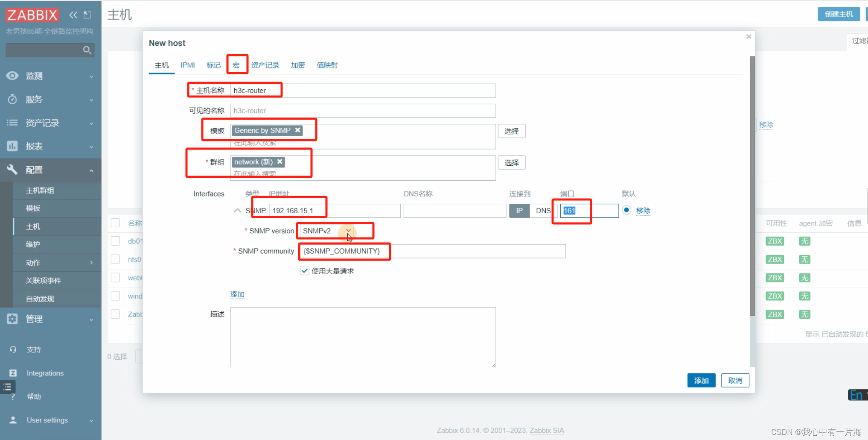Open the 资产记录 list icon in the sidebar
868x440 pixels.
[x=12, y=123]
